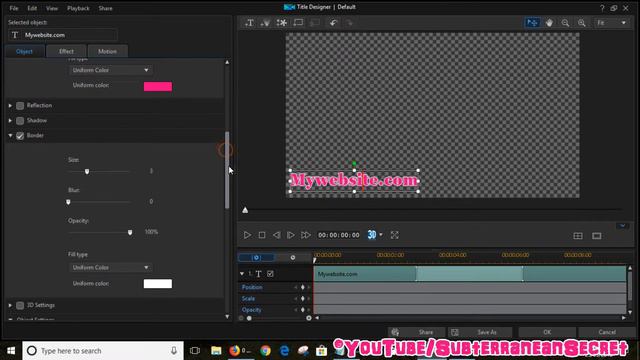Click the timecode field 00:00:00:00
Viewport: 640px width, 360px height.
339,235
